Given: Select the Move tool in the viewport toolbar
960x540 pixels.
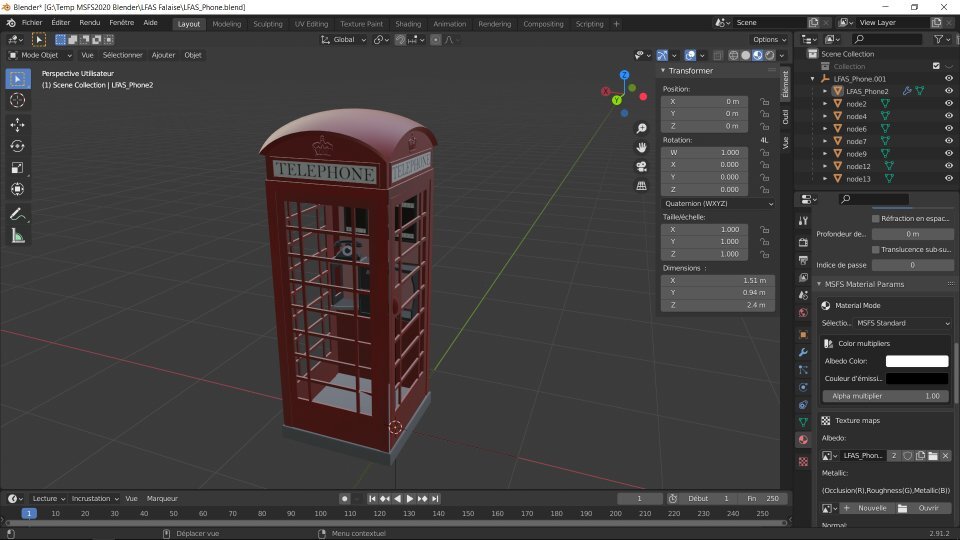Looking at the screenshot, I should [x=17, y=124].
